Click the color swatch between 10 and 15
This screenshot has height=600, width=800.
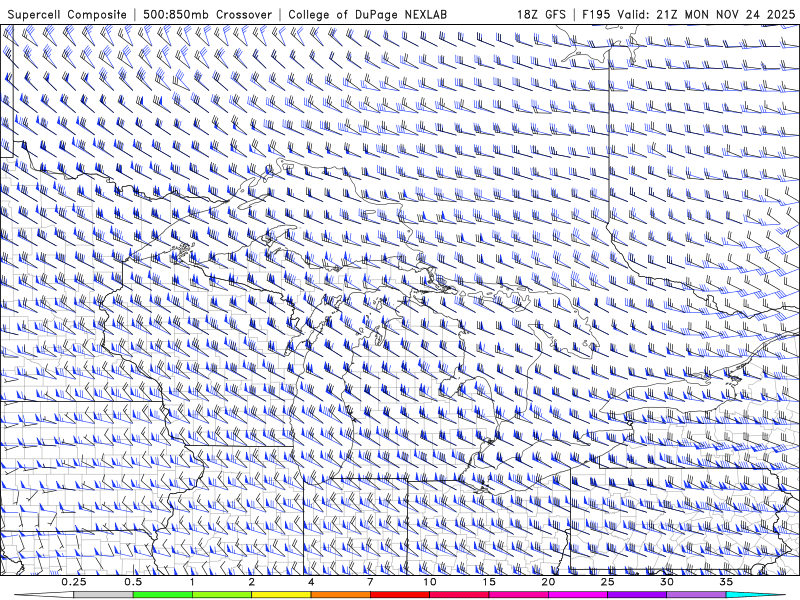pos(459,595)
